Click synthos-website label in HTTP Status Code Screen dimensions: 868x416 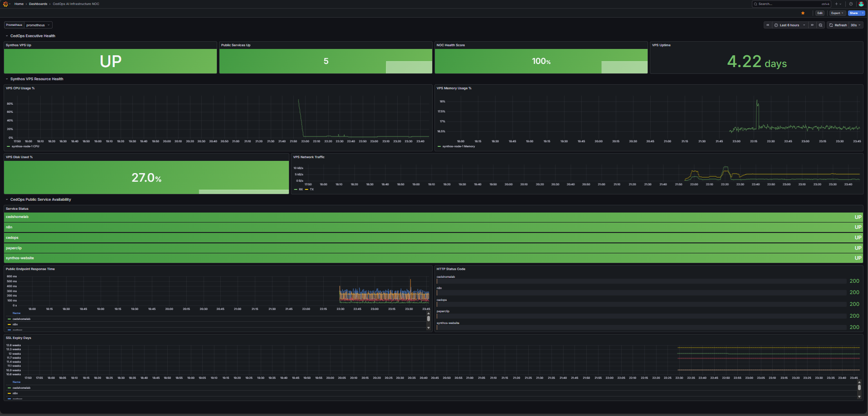[448, 323]
